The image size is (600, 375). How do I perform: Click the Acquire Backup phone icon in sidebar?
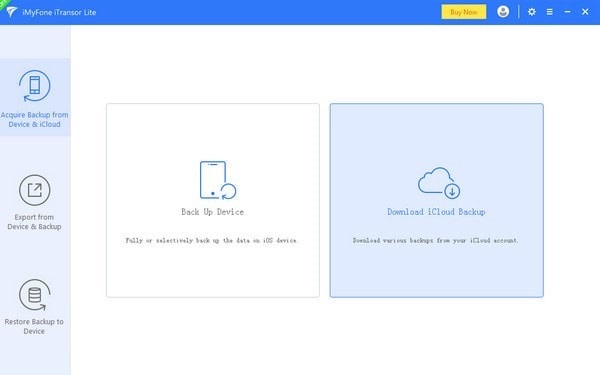coord(34,86)
